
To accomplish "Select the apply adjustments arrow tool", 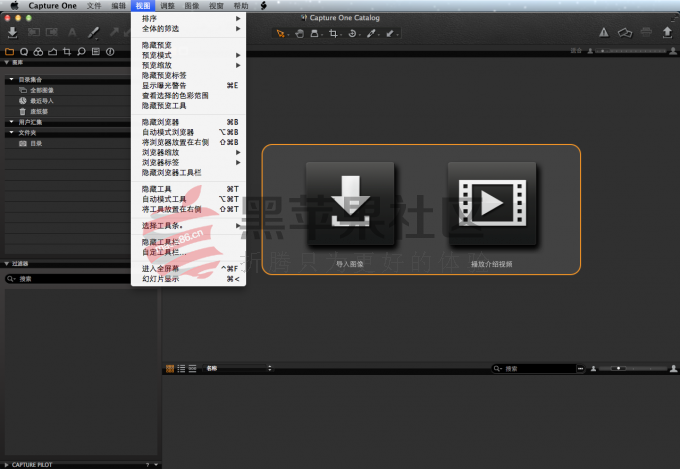I will pyautogui.click(x=390, y=33).
